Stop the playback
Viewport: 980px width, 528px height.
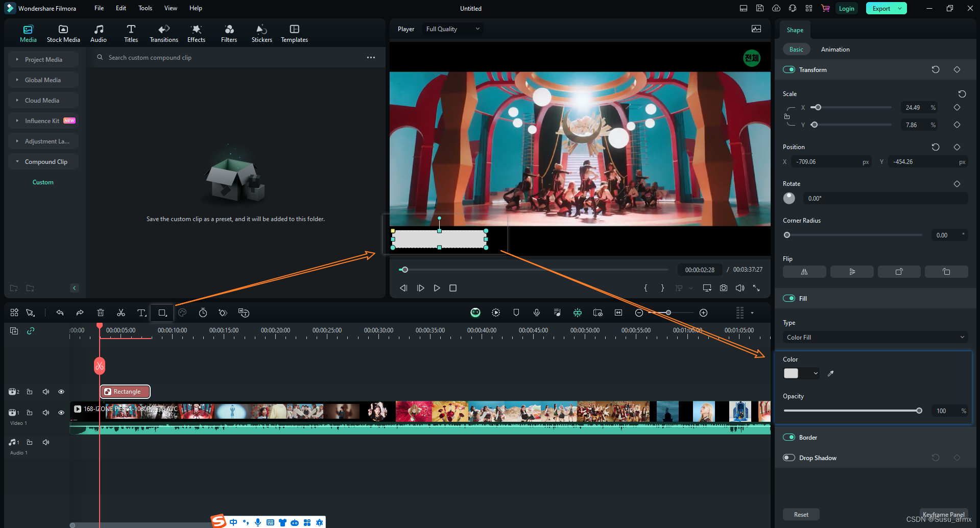point(452,288)
